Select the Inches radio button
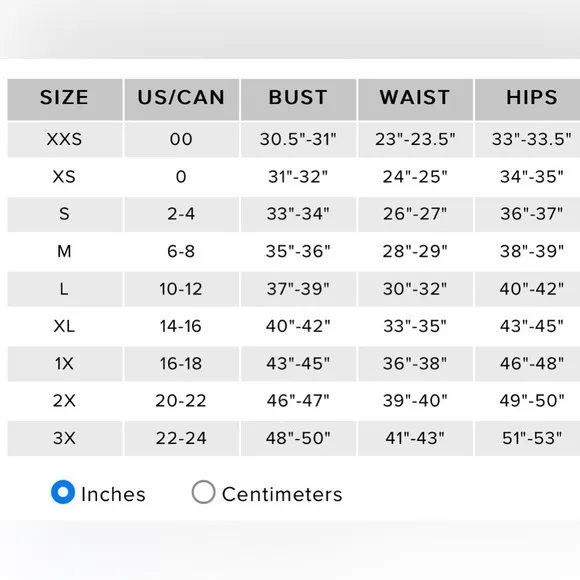Viewport: 580px width, 580px height. (x=63, y=492)
